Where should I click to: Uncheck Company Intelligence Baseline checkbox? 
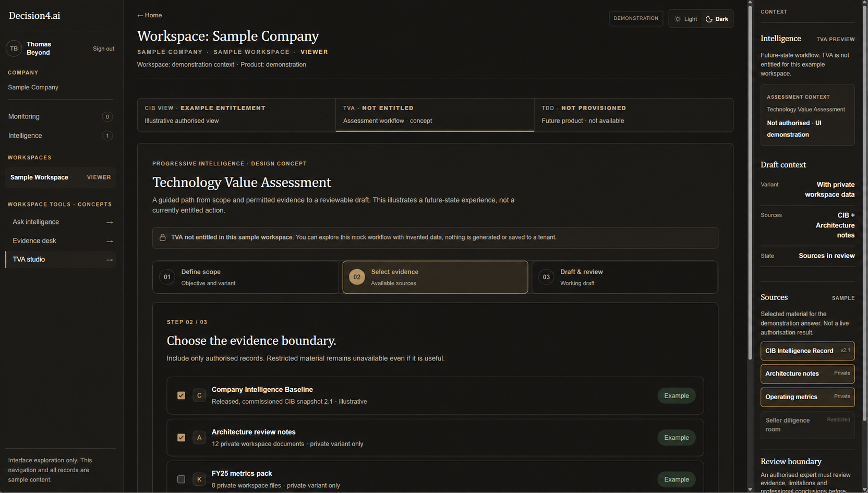(x=181, y=395)
